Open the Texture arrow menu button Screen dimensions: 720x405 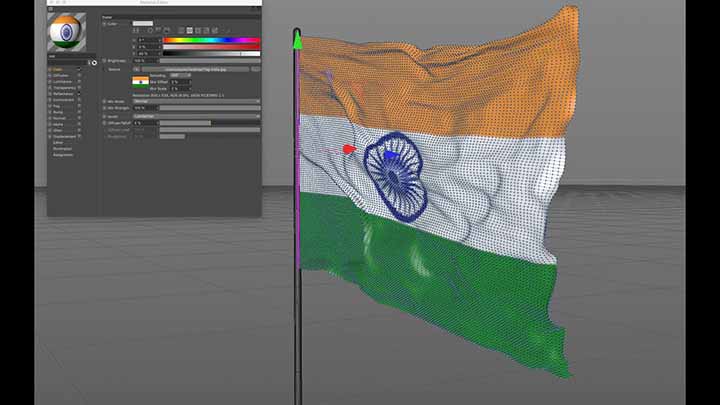(136, 69)
